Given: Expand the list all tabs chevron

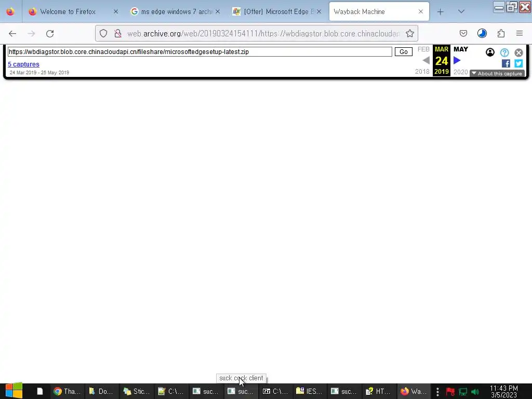Looking at the screenshot, I should 461,11.
